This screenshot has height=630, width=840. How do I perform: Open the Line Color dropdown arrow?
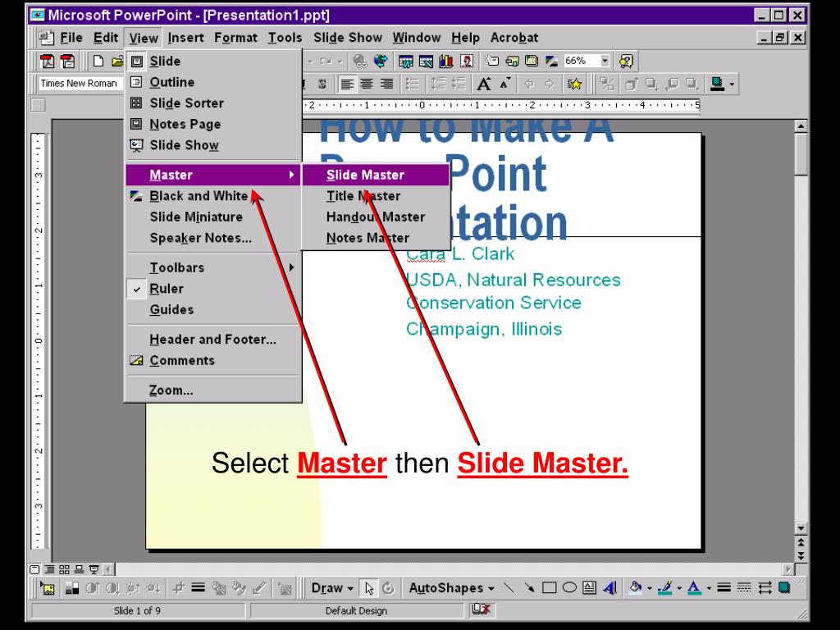pos(679,588)
